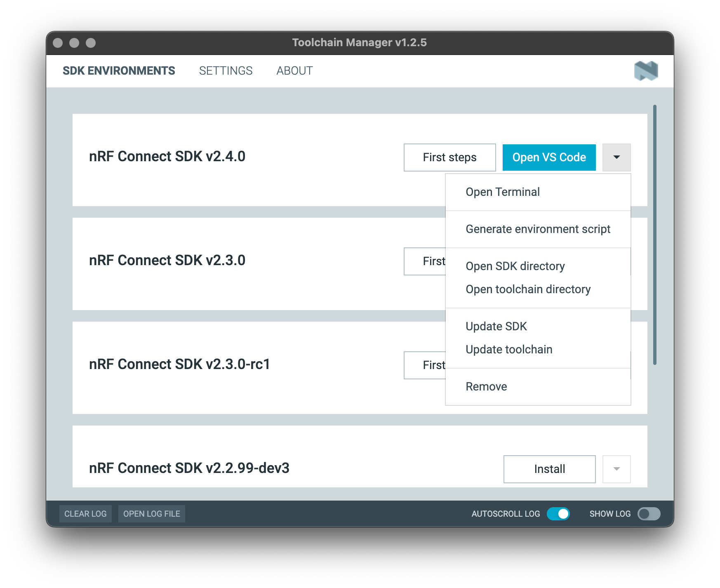The width and height of the screenshot is (720, 588).
Task: Open the About tab
Action: pos(294,71)
